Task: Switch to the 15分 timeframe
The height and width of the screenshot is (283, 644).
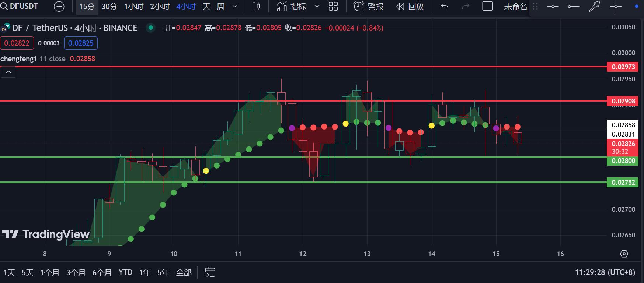Action: 87,7
